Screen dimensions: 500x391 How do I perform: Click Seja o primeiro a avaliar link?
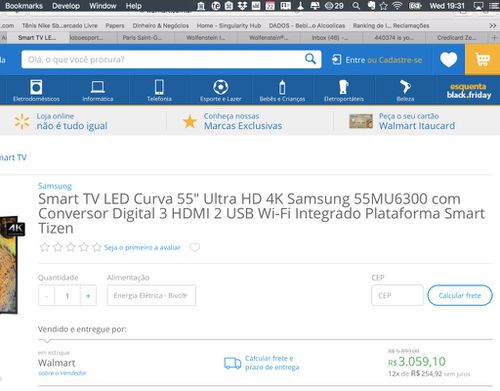[142, 247]
